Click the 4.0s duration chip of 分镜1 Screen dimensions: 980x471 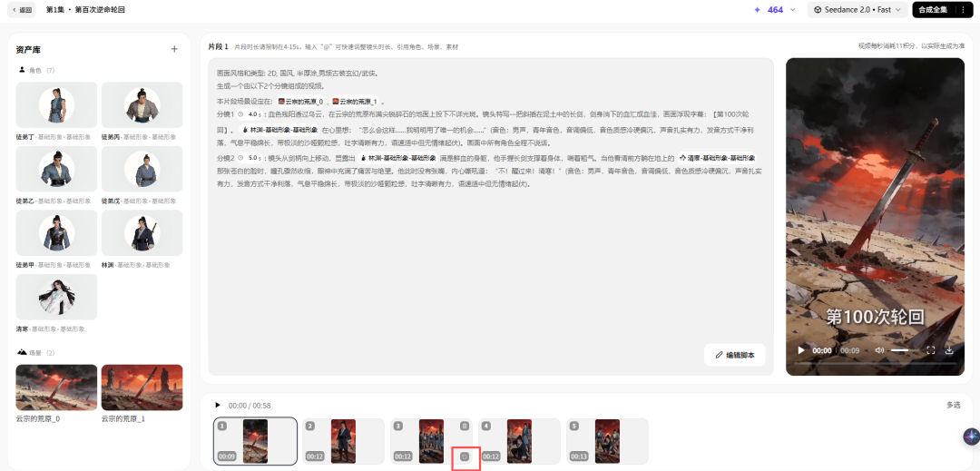(x=250, y=114)
